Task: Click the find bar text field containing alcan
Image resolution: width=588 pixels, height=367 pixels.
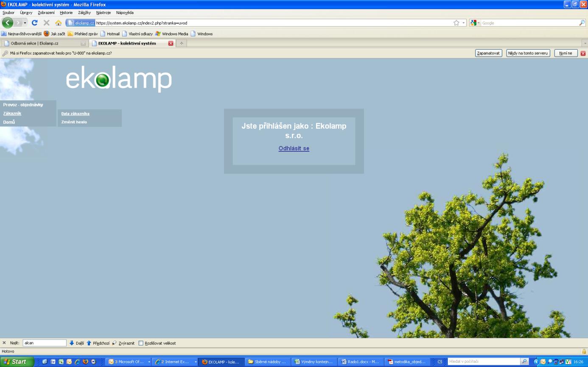Action: click(x=44, y=343)
